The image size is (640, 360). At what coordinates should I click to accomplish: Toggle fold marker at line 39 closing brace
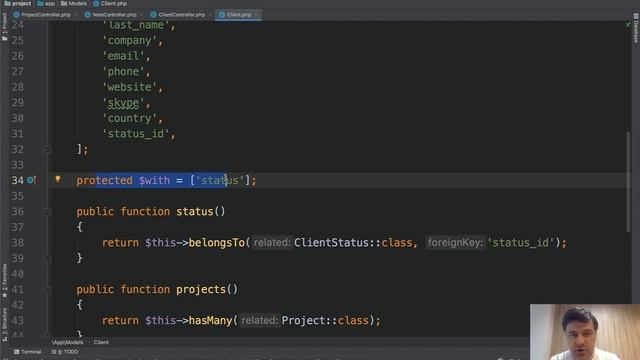[47, 258]
